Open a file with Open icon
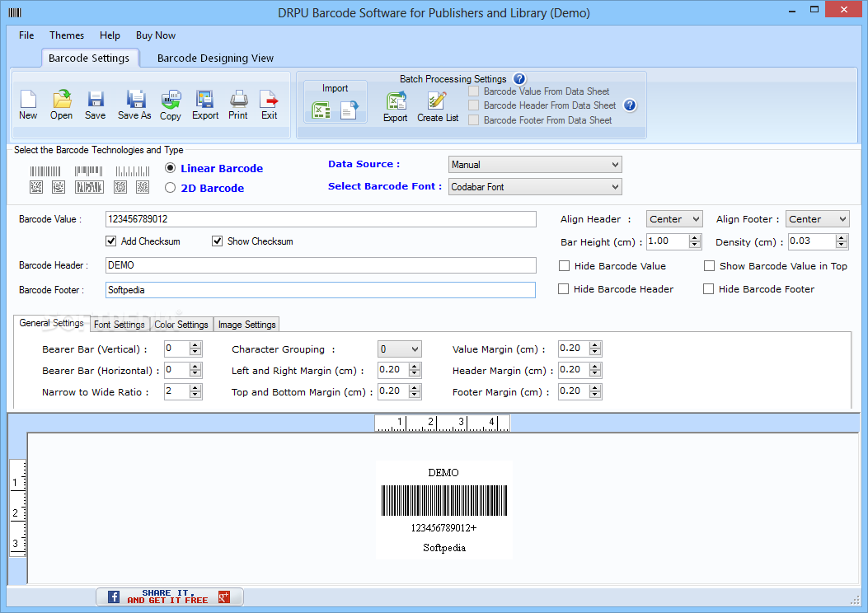868x613 pixels. pos(62,100)
